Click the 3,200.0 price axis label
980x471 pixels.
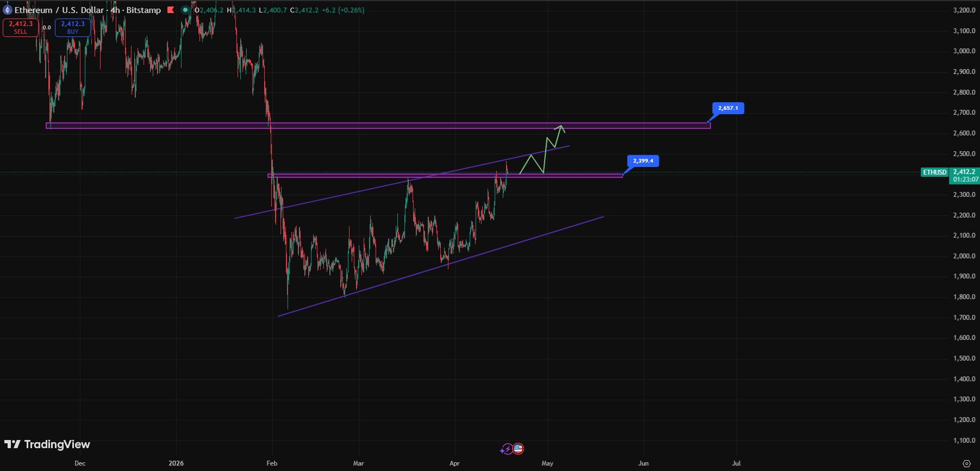(x=964, y=10)
